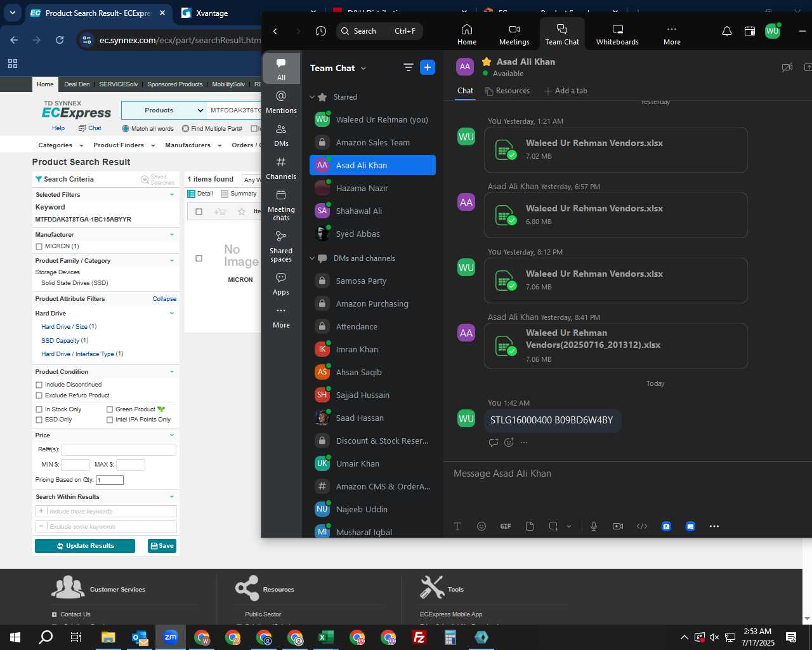The height and width of the screenshot is (650, 812).
Task: Click Save search button
Action: pos(162,546)
